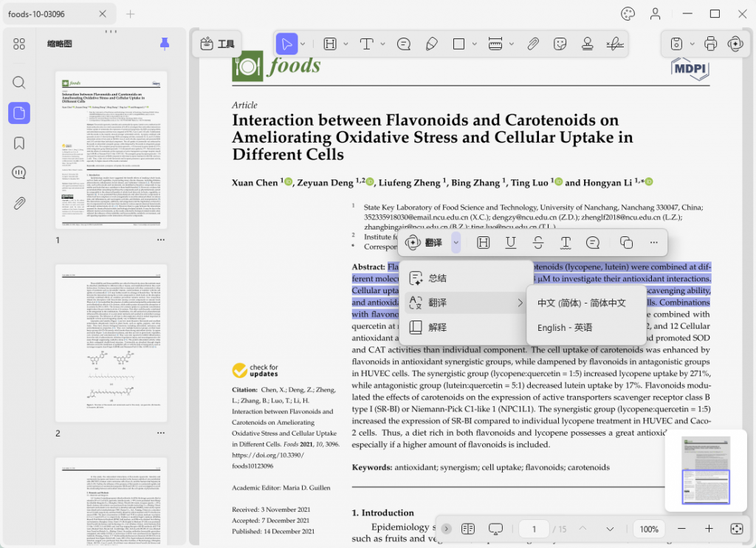
Task: Open more options in floating toolbar
Action: pos(654,243)
